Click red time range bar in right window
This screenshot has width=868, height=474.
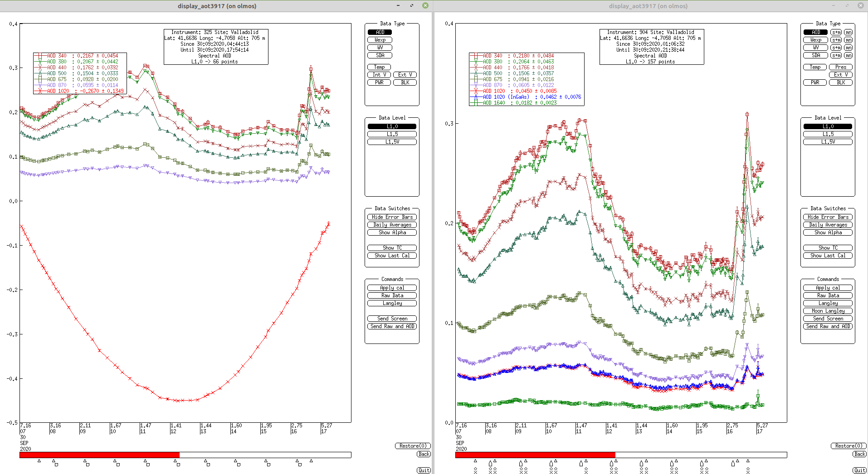click(x=535, y=455)
